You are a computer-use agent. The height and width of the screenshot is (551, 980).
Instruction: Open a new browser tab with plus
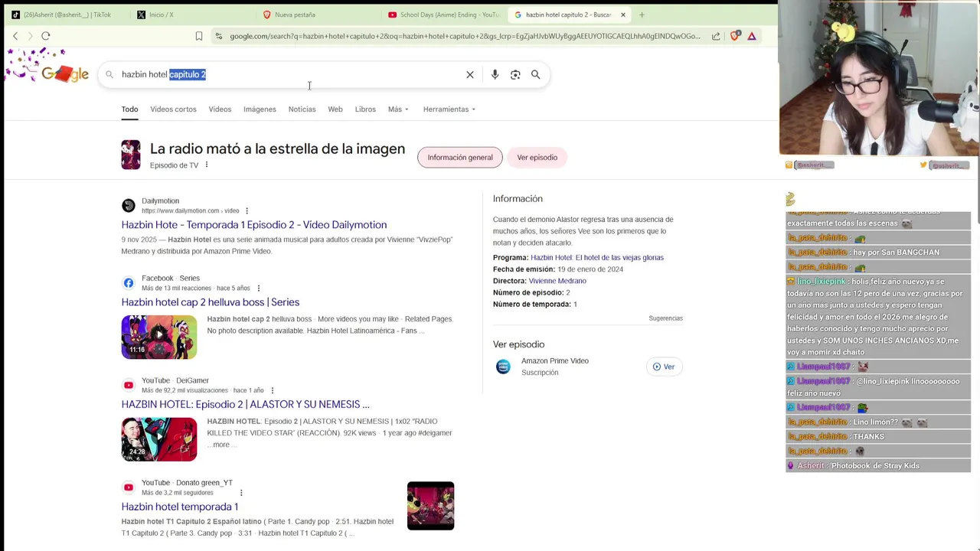pyautogui.click(x=642, y=15)
